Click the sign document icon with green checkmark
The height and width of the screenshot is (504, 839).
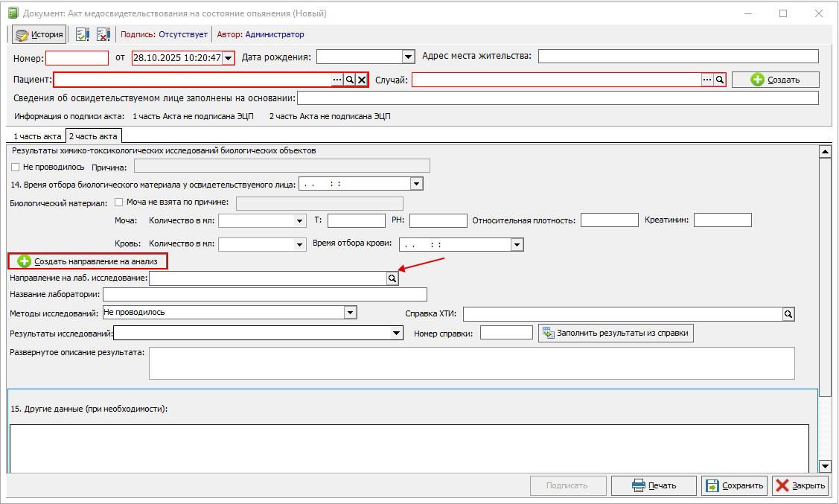pos(83,34)
